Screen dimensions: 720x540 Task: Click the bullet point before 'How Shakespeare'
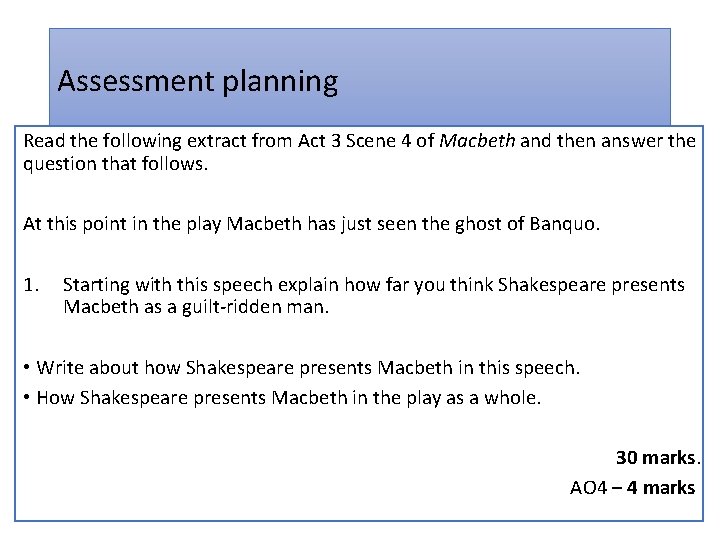click(x=27, y=397)
